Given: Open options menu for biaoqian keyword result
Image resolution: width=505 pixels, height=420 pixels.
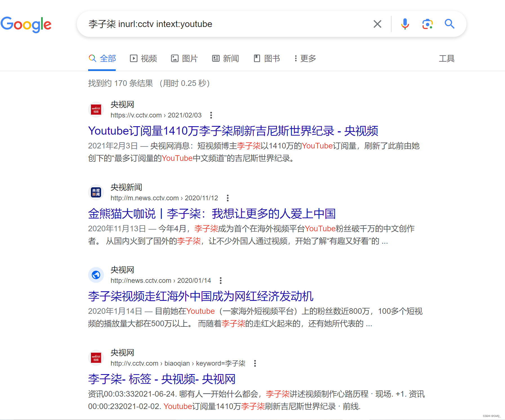Looking at the screenshot, I should pos(255,363).
